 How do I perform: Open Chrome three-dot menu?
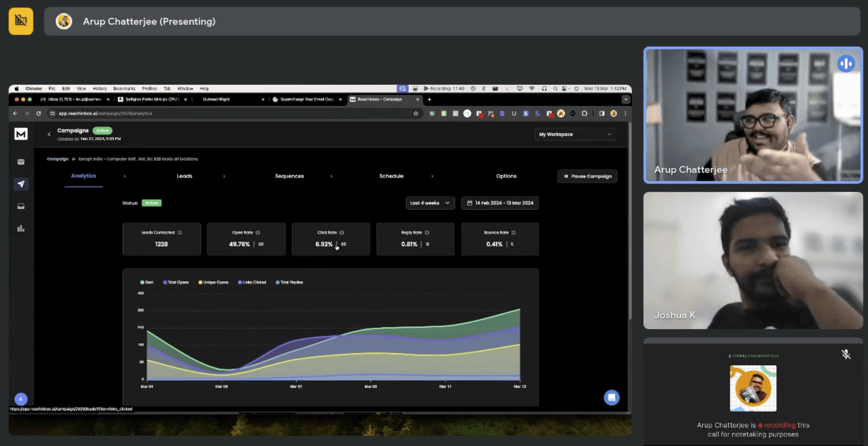(x=626, y=113)
